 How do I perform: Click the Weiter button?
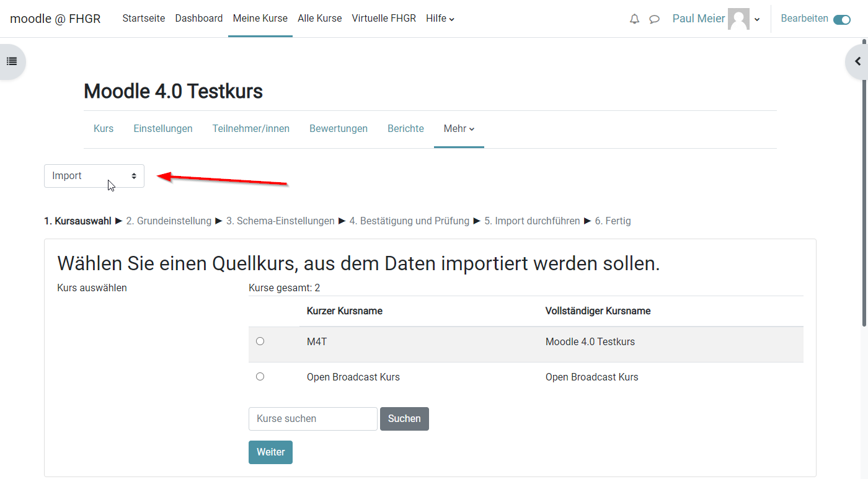[270, 452]
